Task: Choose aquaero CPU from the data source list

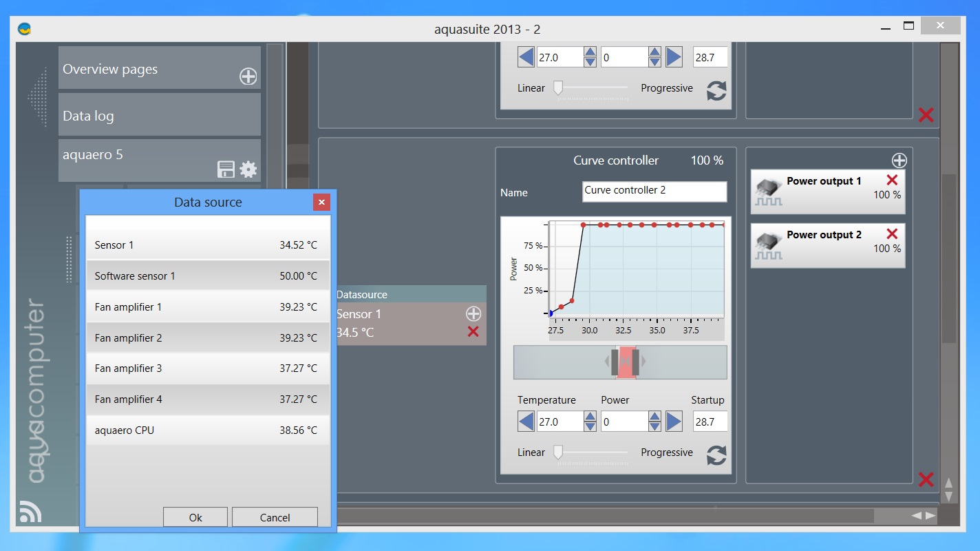Action: pyautogui.click(x=206, y=430)
